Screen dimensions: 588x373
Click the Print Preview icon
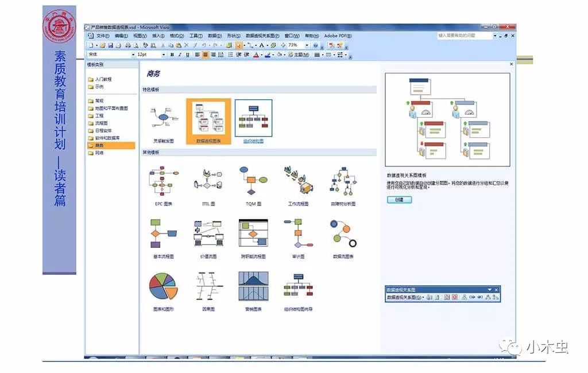136,45
